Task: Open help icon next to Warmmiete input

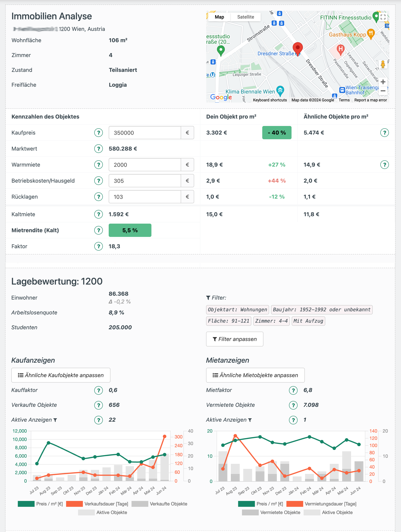Action: click(x=99, y=165)
